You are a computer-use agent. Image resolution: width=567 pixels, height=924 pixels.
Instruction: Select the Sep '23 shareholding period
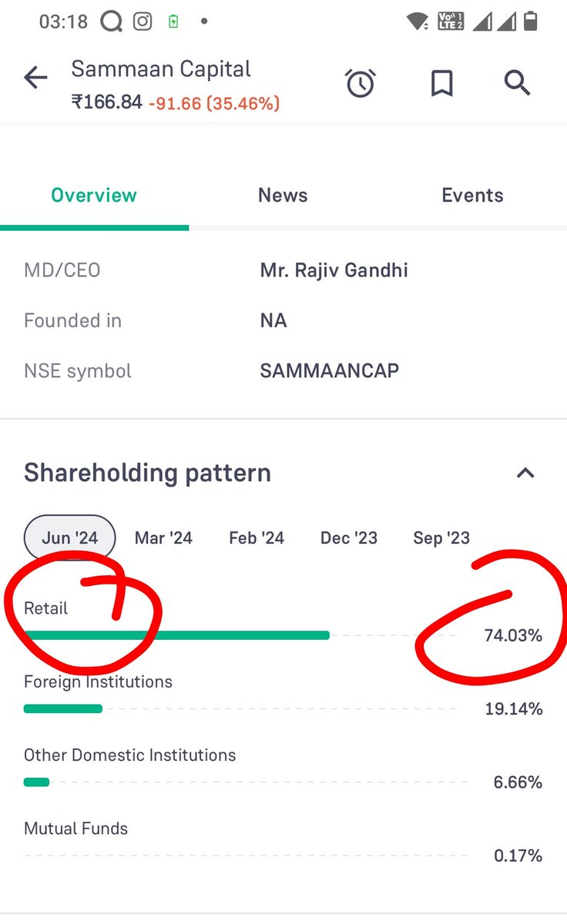(x=441, y=537)
